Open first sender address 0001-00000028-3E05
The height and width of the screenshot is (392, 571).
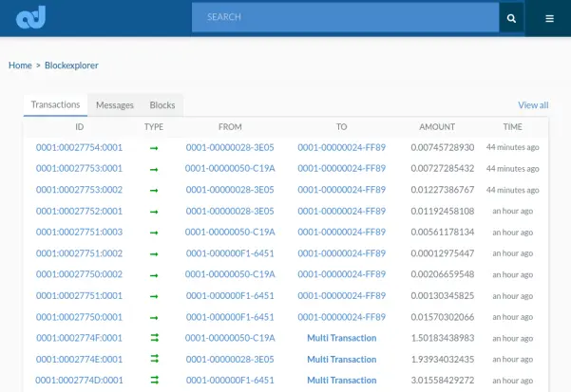(x=230, y=147)
